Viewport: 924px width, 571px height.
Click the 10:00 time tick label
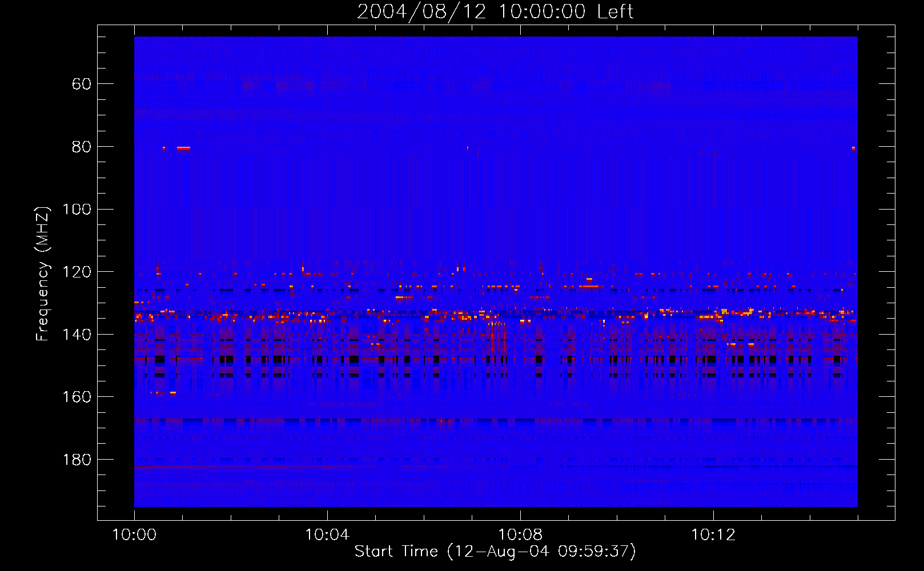(134, 535)
